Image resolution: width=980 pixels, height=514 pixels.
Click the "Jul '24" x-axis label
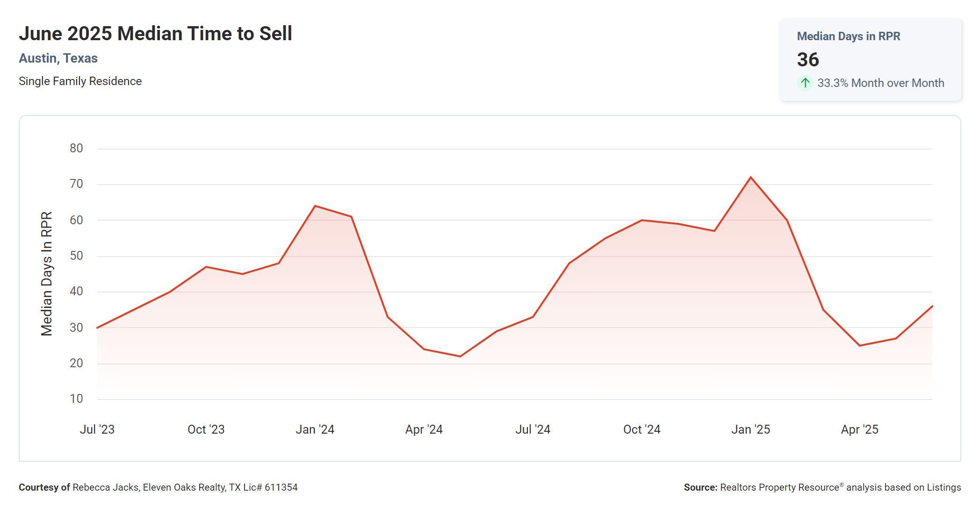tap(533, 429)
